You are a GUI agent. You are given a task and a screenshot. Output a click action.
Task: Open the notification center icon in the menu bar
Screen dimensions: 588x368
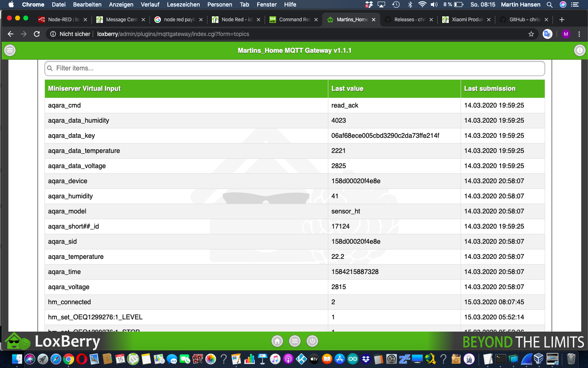575,4
